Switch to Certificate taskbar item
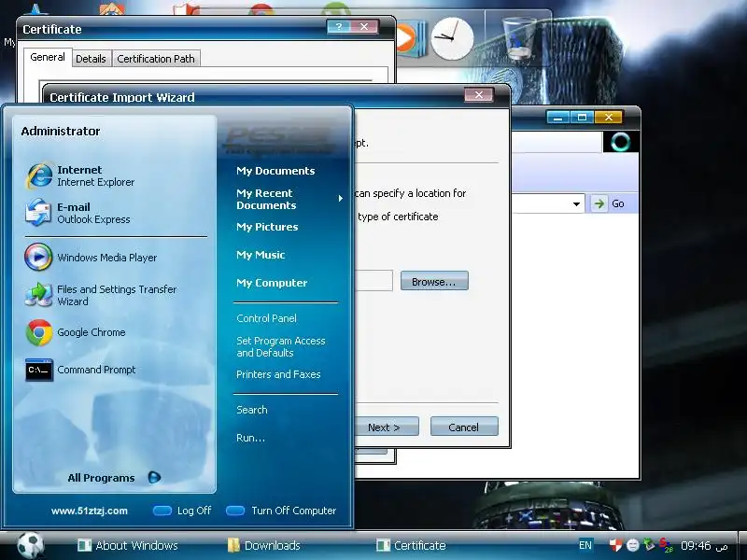Image resolution: width=747 pixels, height=560 pixels. click(x=411, y=546)
